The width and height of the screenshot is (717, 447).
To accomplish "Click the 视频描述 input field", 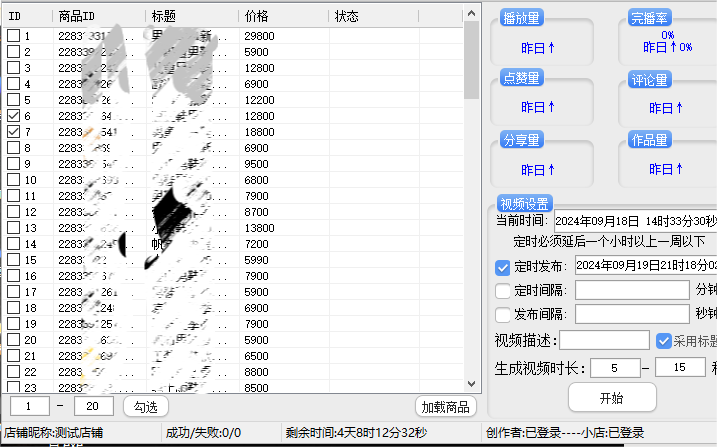I will tap(605, 340).
